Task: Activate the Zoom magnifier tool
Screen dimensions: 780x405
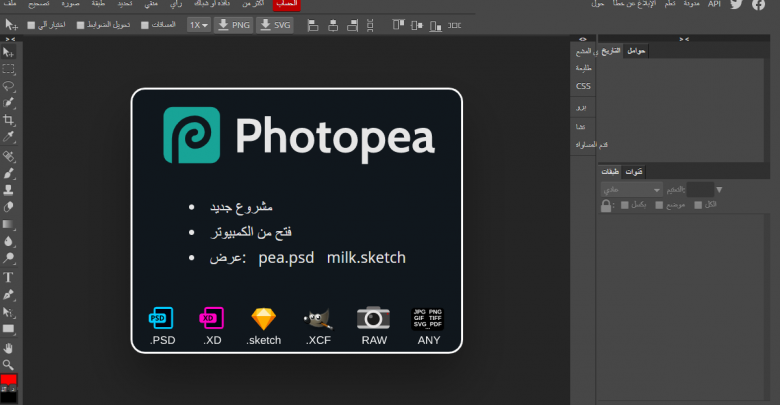Action: [8, 364]
